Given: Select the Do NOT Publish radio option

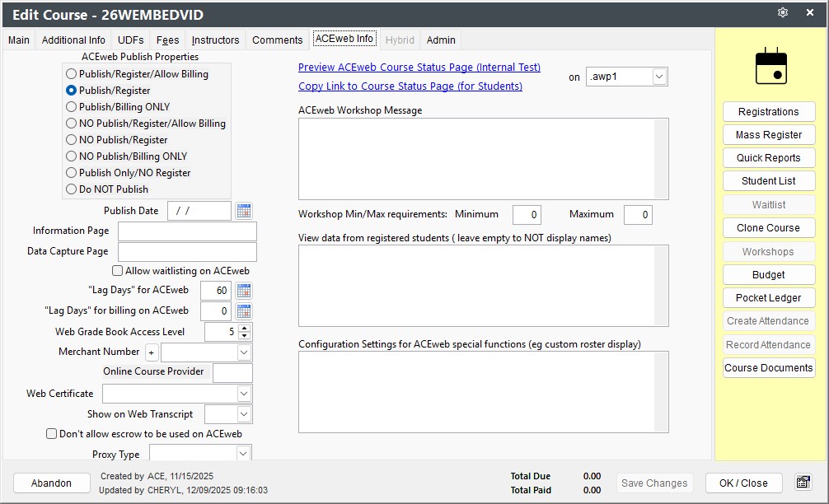Looking at the screenshot, I should coord(71,189).
